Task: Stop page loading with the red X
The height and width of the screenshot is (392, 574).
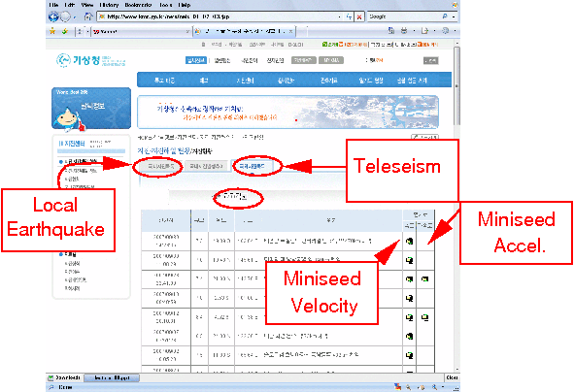Action: click(359, 16)
